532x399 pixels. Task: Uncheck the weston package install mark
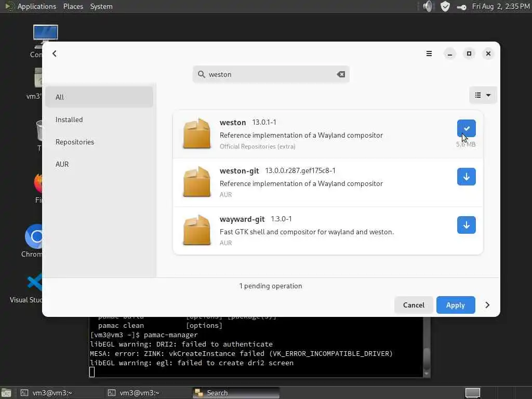(x=466, y=129)
